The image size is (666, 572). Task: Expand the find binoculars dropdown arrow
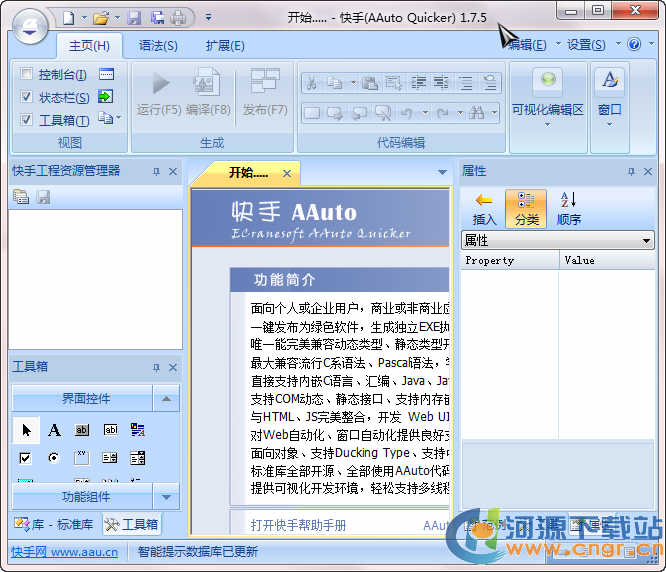coord(494,113)
